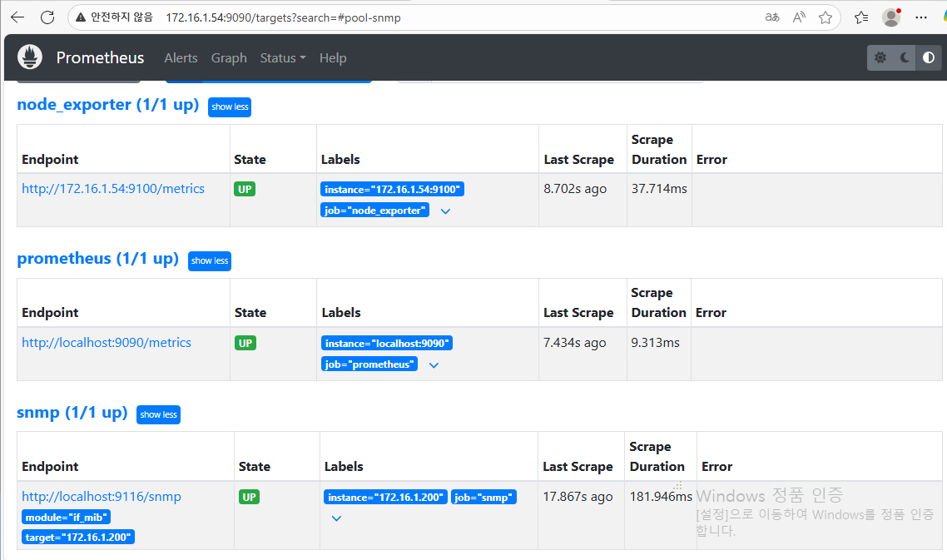Select the browser-preferred theme contrast icon
Viewport: 947px width, 560px height.
pyautogui.click(x=929, y=58)
